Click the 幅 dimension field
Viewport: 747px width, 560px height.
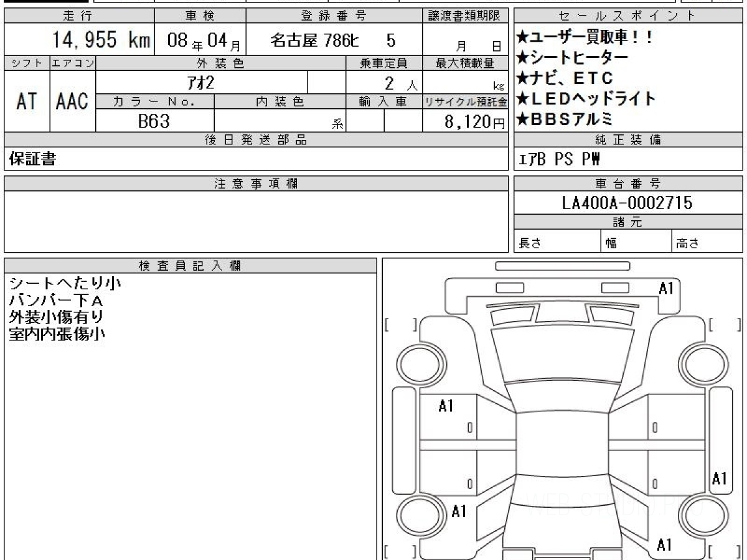click(637, 242)
